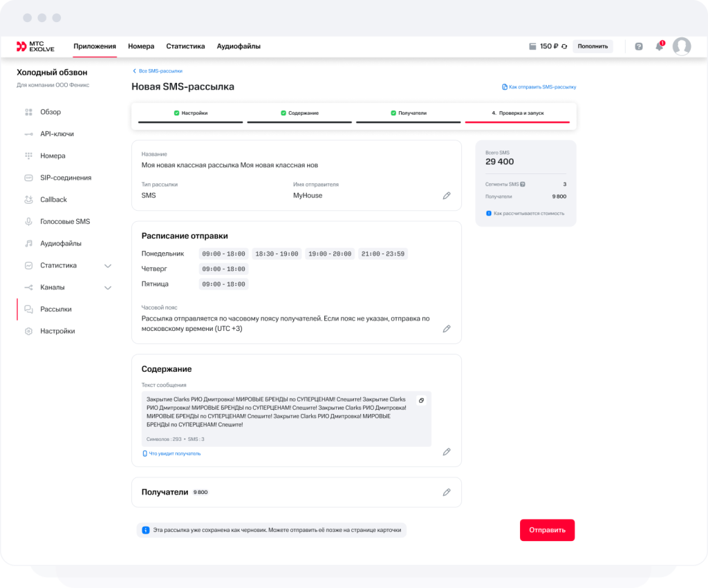Edit schedule time zone pencil icon
This screenshot has width=708, height=588.
point(447,329)
